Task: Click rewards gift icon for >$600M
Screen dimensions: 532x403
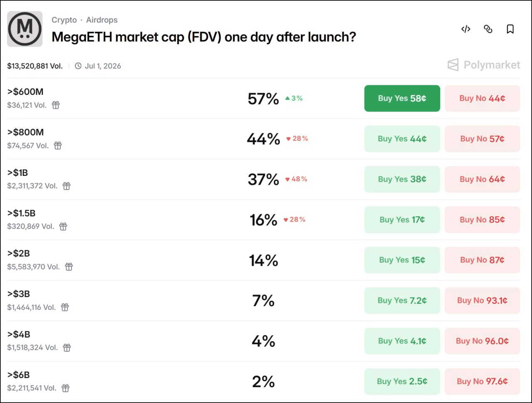Action: pyautogui.click(x=56, y=105)
